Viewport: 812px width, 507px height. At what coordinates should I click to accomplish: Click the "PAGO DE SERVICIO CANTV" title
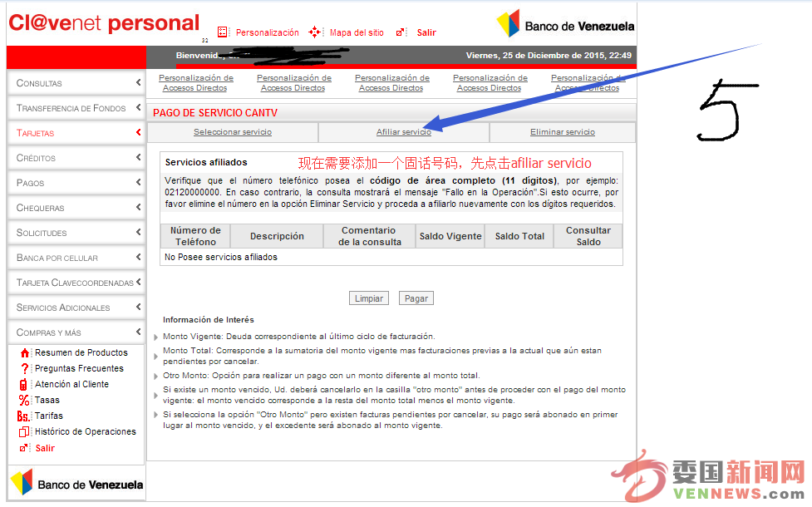click(x=215, y=113)
